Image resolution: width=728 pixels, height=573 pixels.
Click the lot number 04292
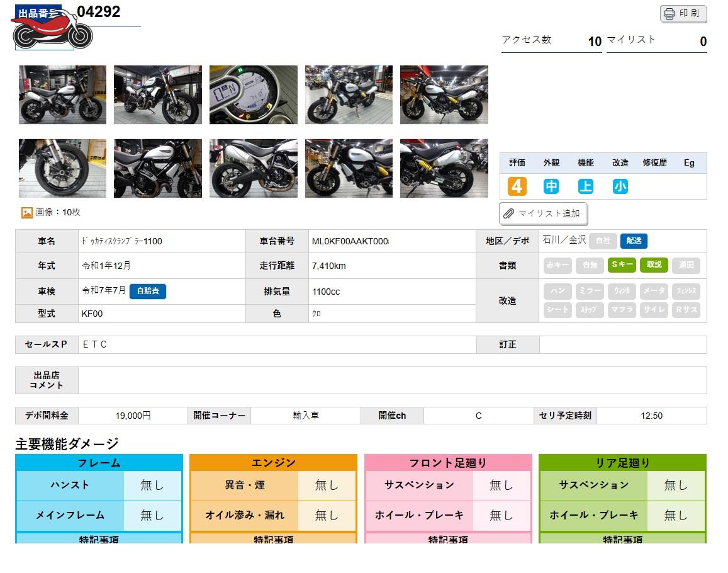98,11
